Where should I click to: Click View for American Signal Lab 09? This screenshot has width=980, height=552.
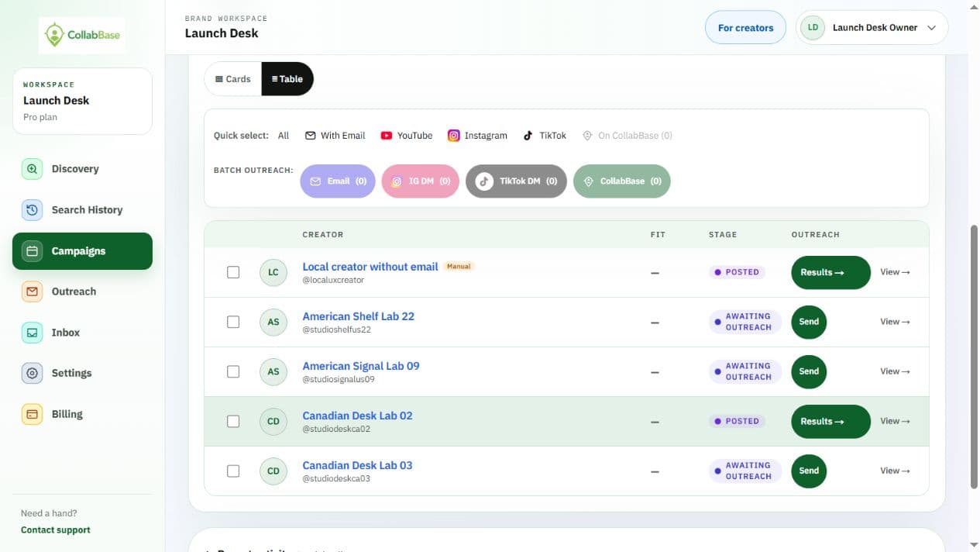coord(895,371)
